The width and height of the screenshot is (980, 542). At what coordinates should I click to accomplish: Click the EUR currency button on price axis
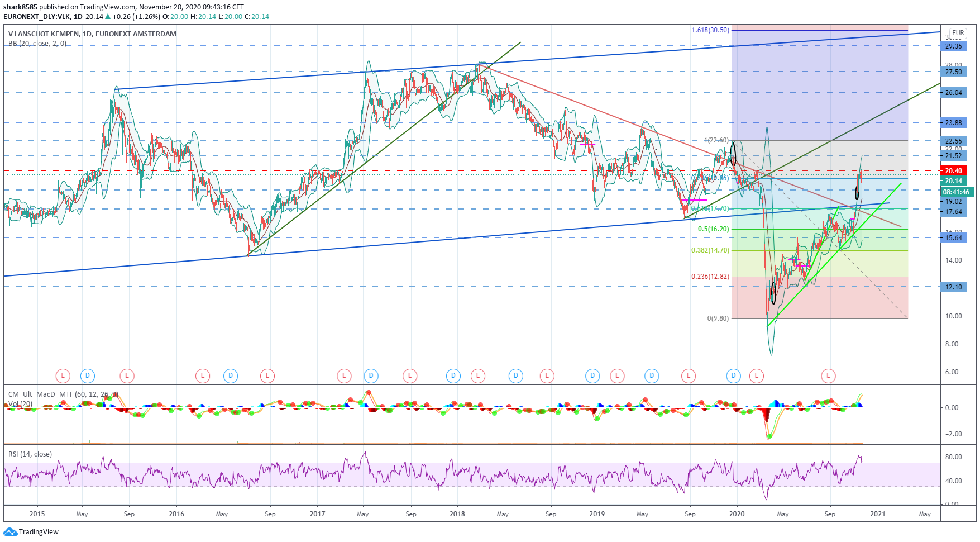(x=958, y=33)
